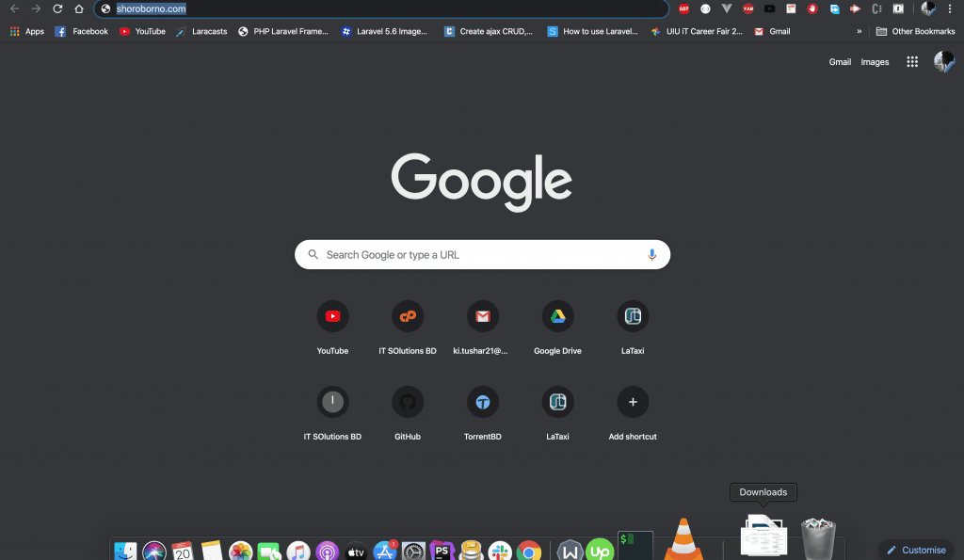
Task: Open the Google apps grid
Action: [912, 61]
